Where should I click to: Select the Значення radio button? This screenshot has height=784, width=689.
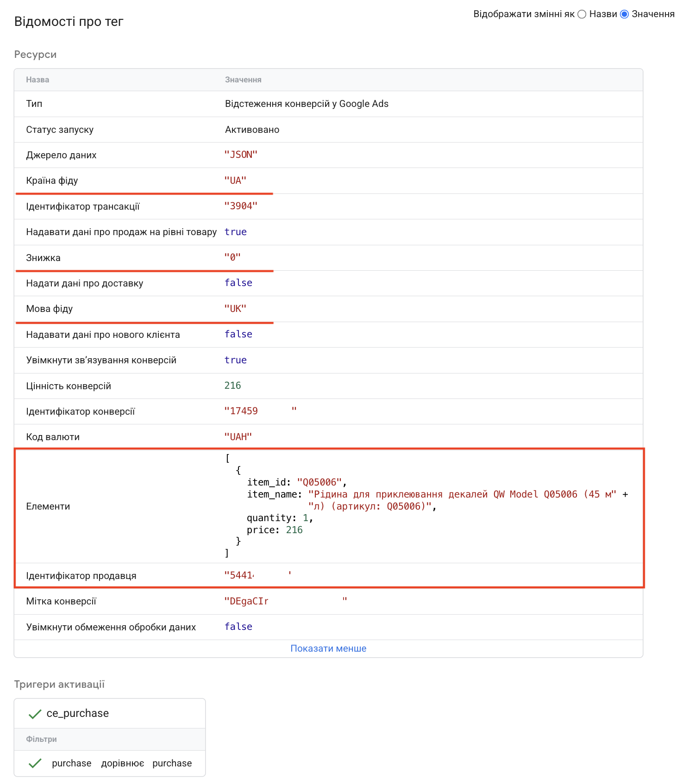(624, 14)
